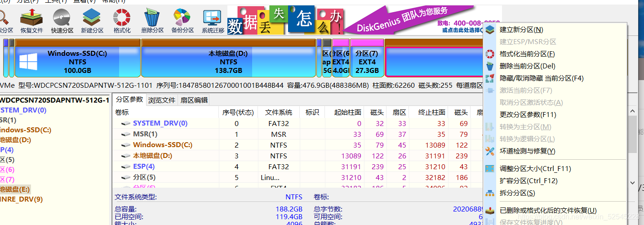This screenshot has height=225, width=644.
Task: Select 分区(7) EXT4 27.3GB block
Action: [x=367, y=58]
